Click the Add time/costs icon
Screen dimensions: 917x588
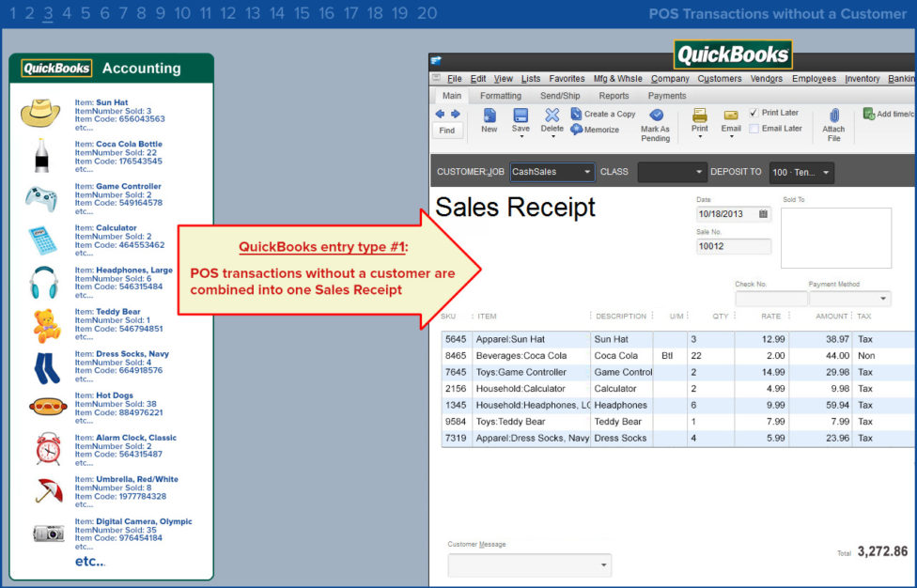pyautogui.click(x=868, y=114)
